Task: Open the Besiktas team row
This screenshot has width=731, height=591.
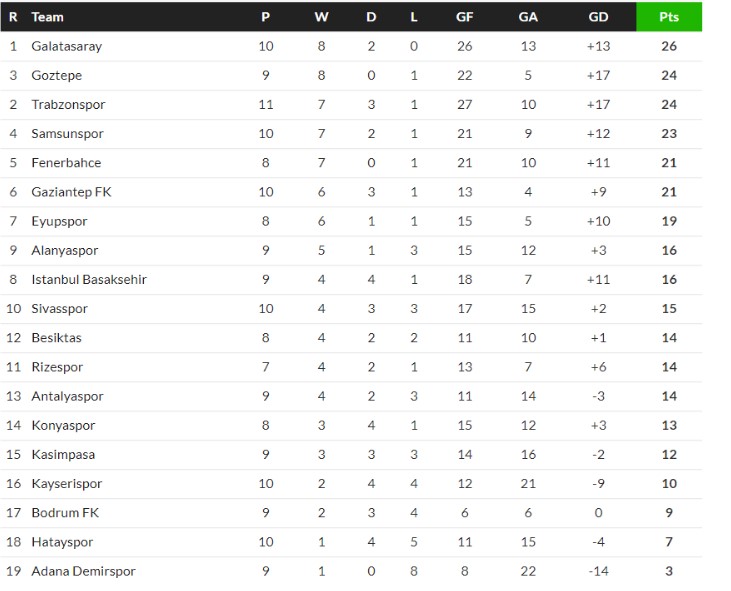Action: tap(351, 337)
